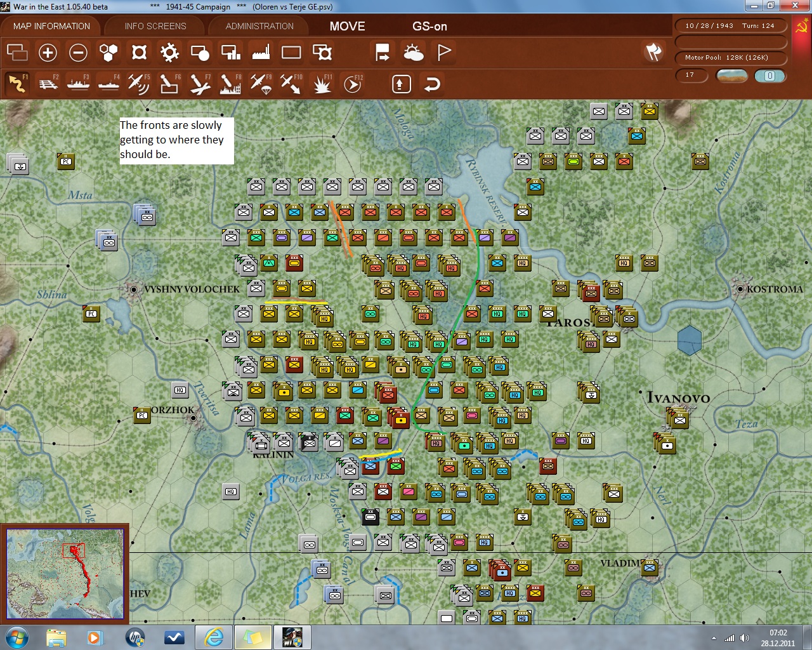Select the F8 Bomb city mode
Viewport: 812px width, 650px height.
pos(230,83)
